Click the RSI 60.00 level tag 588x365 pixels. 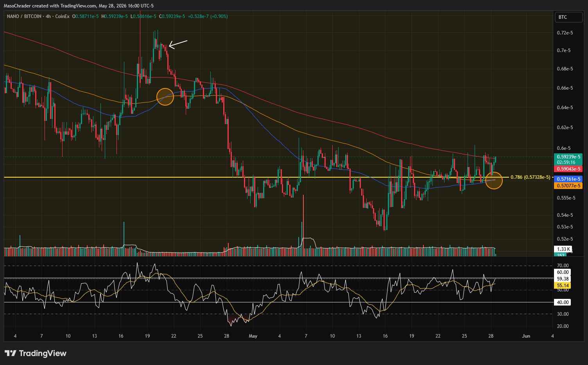point(563,272)
